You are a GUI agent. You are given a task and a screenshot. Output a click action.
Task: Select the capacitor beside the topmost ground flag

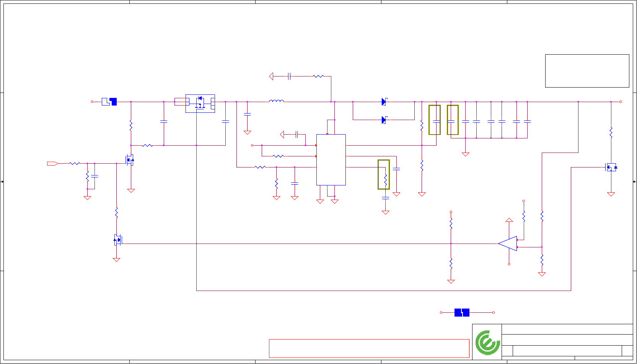pyautogui.click(x=290, y=76)
